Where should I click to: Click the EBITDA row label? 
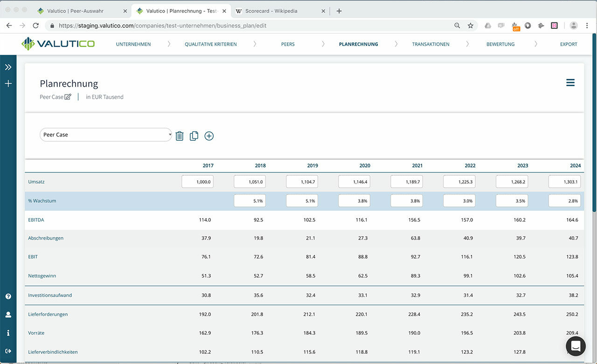tap(36, 220)
